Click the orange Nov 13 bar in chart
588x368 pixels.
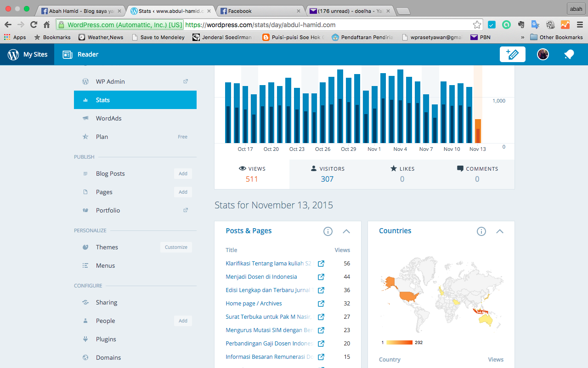click(478, 131)
